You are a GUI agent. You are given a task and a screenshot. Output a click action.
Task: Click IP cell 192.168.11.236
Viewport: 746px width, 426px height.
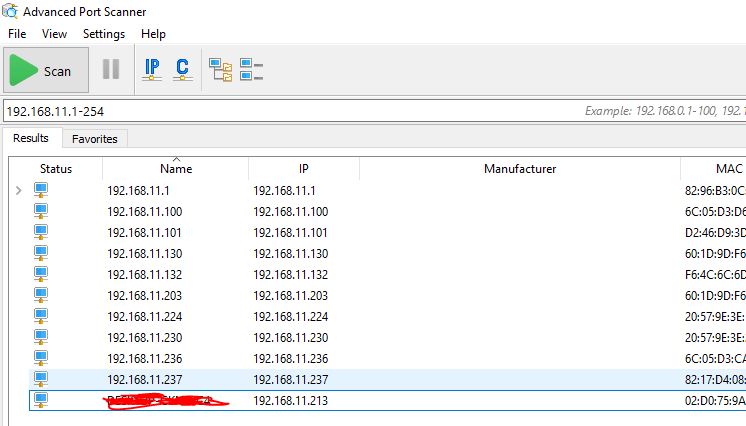pos(291,358)
